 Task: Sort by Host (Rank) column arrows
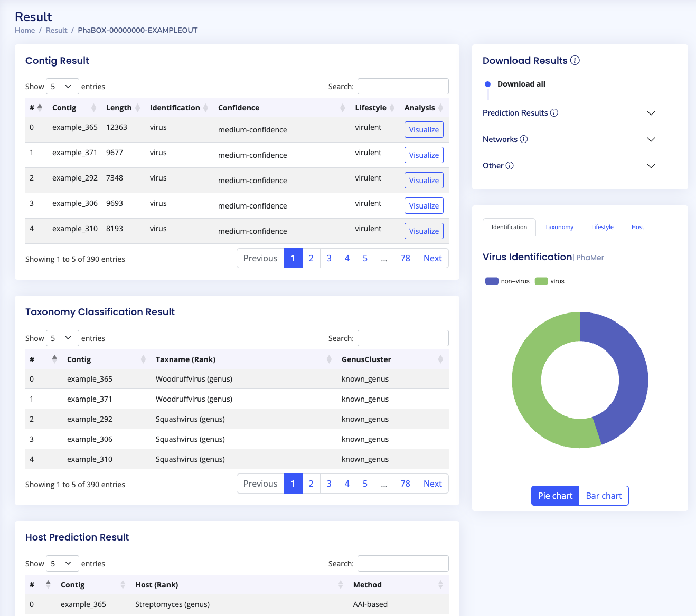pos(341,585)
